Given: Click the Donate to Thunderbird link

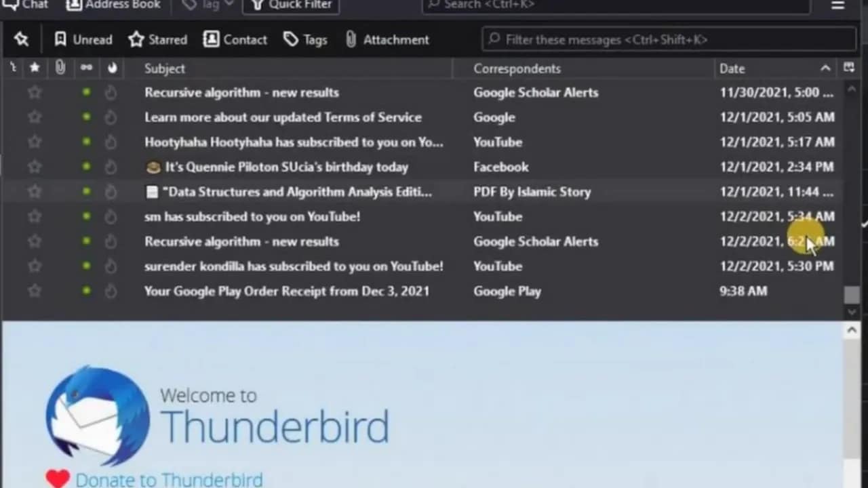Looking at the screenshot, I should pos(169,479).
